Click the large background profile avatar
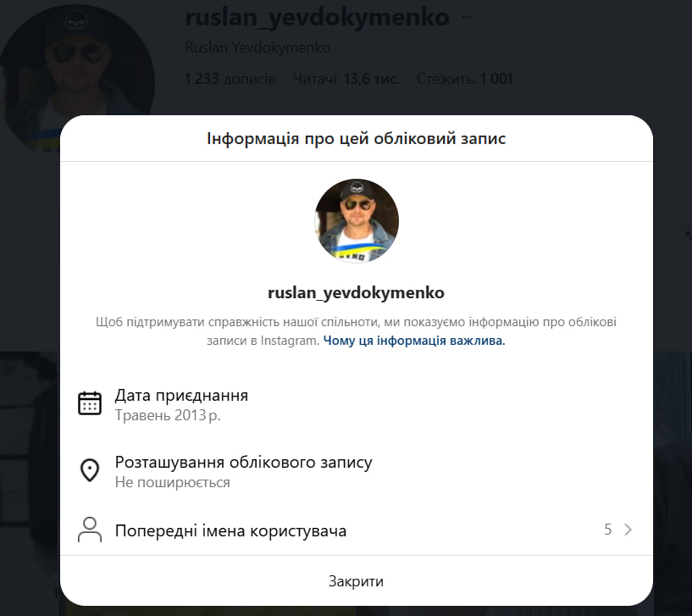 point(76,77)
